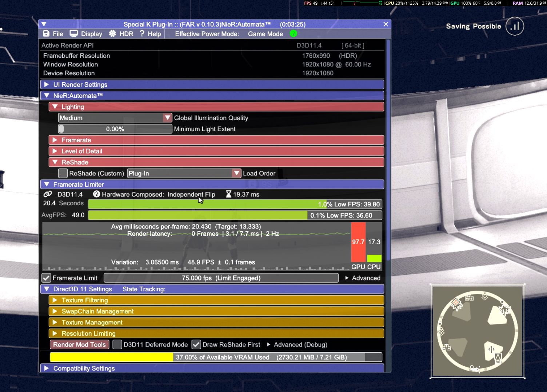The height and width of the screenshot is (392, 547).
Task: Open the Help menu
Action: (x=150, y=34)
